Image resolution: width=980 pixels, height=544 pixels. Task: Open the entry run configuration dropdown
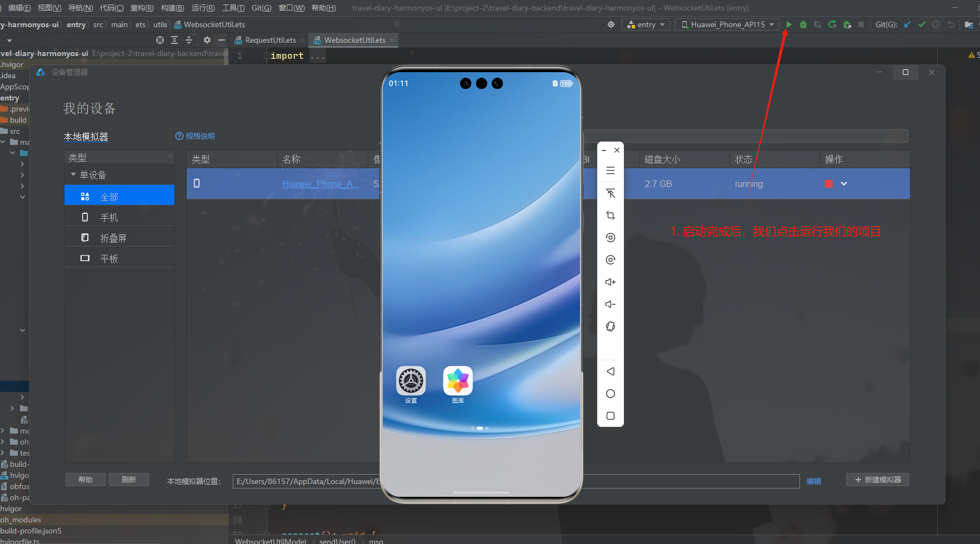pos(646,24)
